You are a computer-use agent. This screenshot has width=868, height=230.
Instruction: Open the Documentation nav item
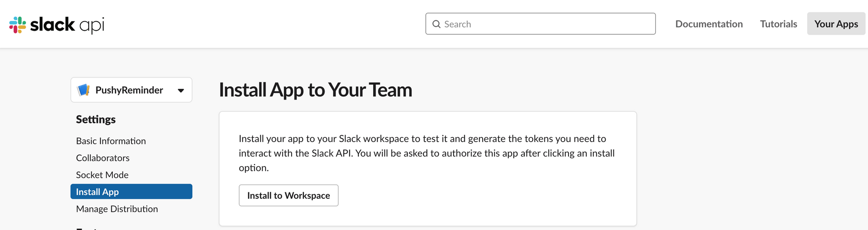(709, 24)
